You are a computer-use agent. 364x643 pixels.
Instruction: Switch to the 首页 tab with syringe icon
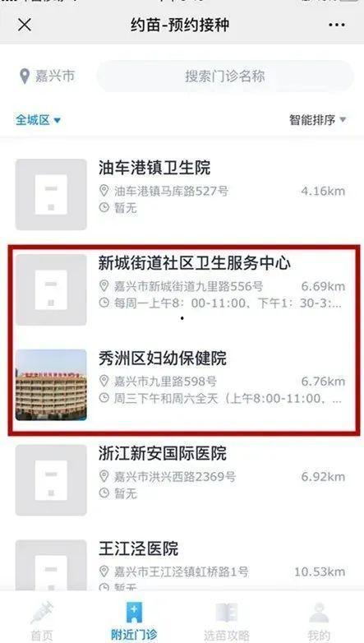tap(42, 620)
